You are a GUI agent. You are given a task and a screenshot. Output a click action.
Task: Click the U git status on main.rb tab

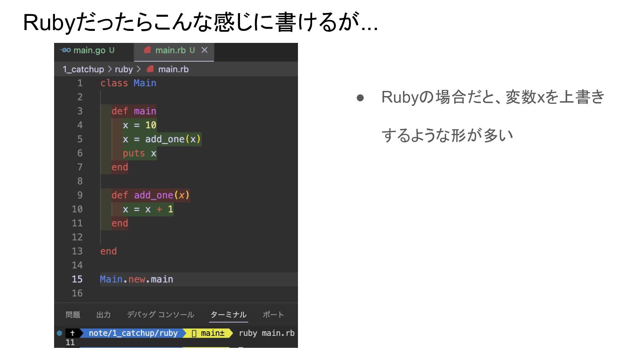192,50
